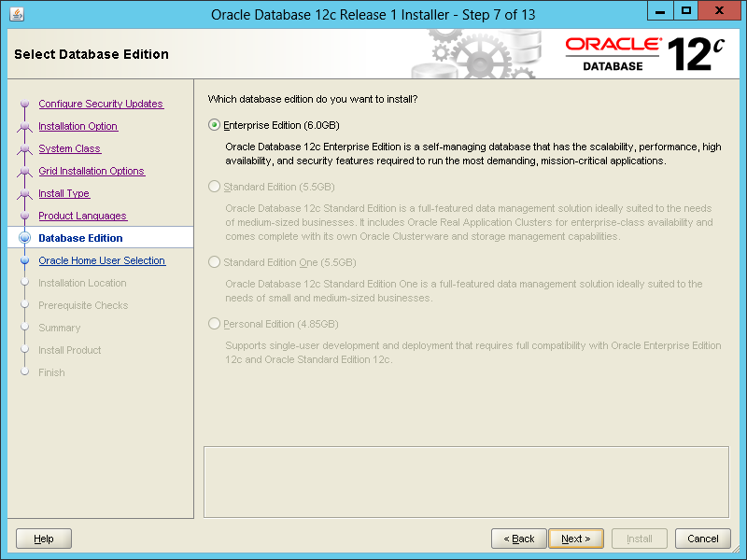The image size is (747, 560).
Task: Click the Install Product step text
Action: point(70,350)
